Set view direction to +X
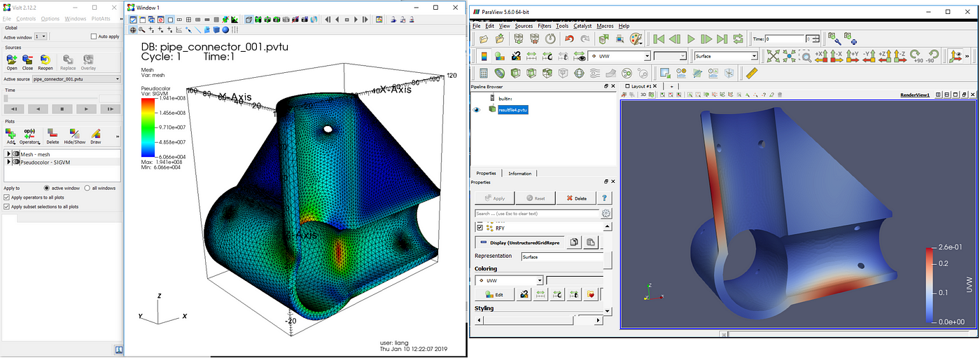Screen dimensions: 980x358 point(821,56)
